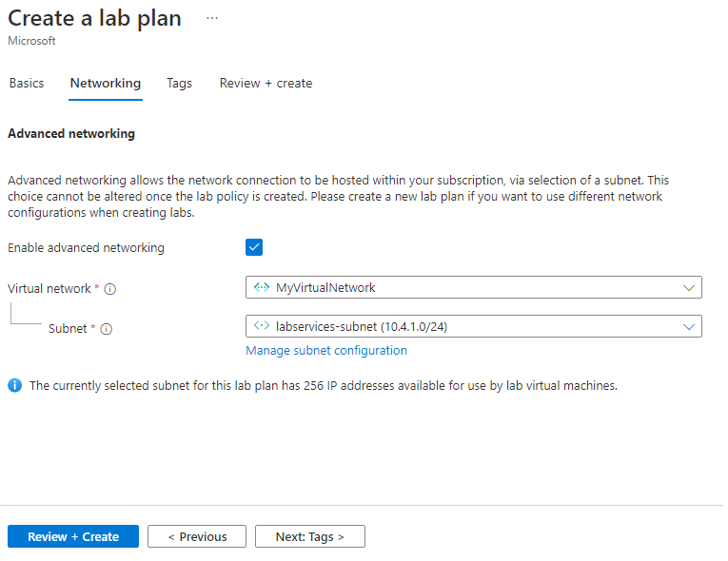Viewport: 728px width, 561px height.
Task: Expand the Subnet dropdown chevron
Action: 688,326
